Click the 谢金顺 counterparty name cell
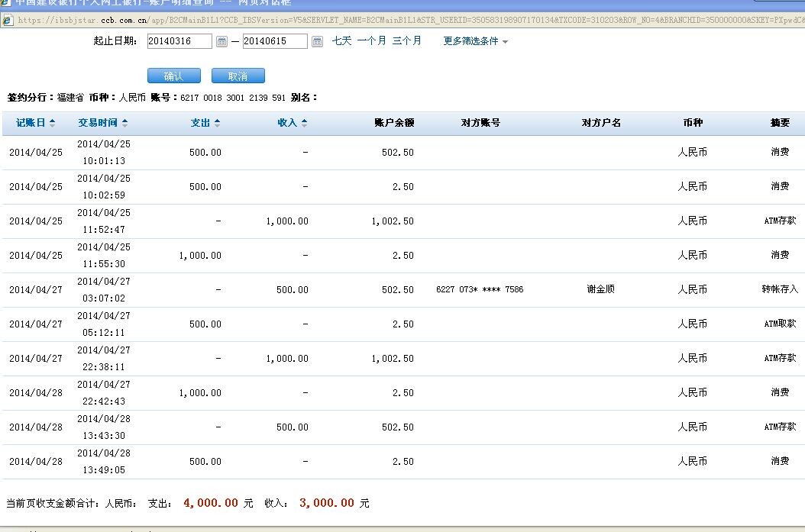The image size is (805, 532). [x=600, y=290]
